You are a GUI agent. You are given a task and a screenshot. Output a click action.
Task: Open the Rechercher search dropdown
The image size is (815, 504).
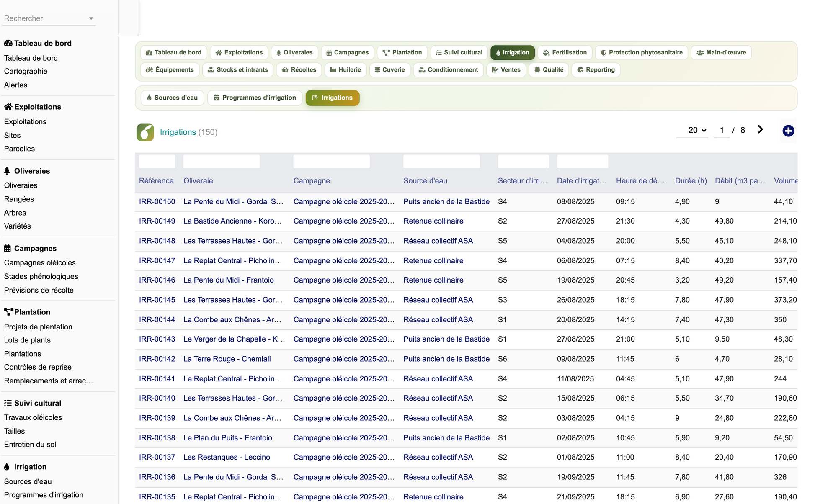(49, 18)
